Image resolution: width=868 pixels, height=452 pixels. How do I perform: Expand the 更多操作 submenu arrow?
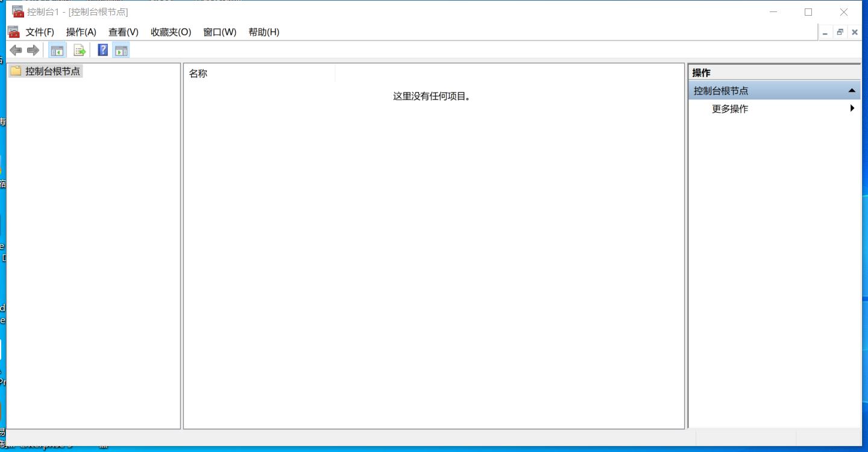(x=852, y=108)
